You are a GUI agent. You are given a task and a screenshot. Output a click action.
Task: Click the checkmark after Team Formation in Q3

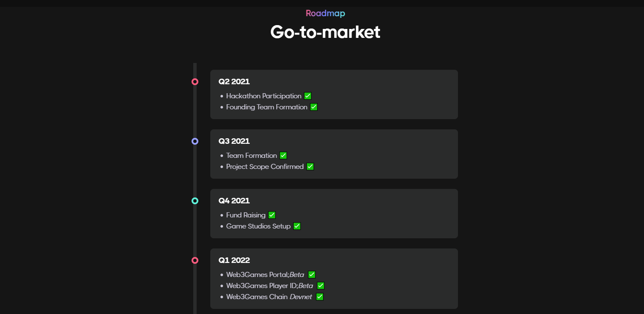click(283, 156)
